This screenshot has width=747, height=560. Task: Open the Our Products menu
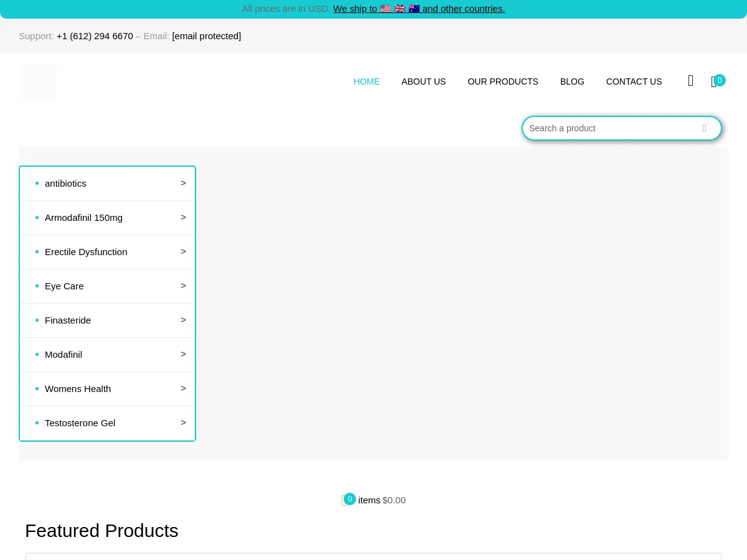[x=502, y=82]
